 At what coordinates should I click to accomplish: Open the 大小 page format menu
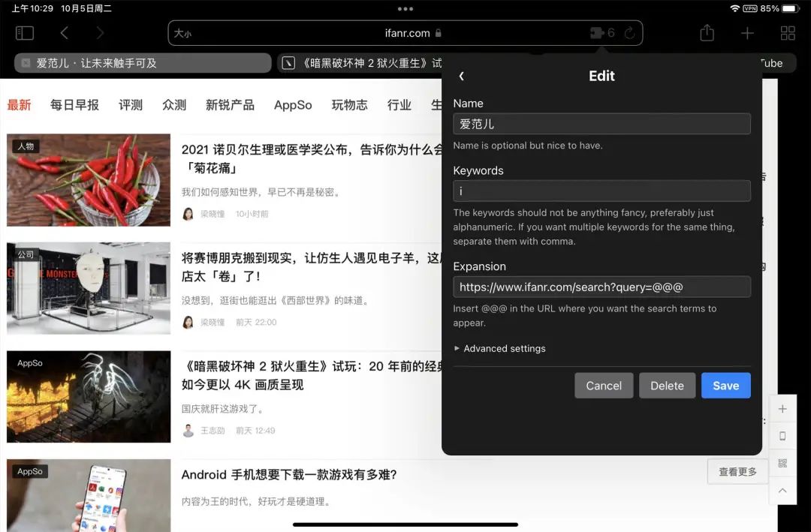click(182, 34)
